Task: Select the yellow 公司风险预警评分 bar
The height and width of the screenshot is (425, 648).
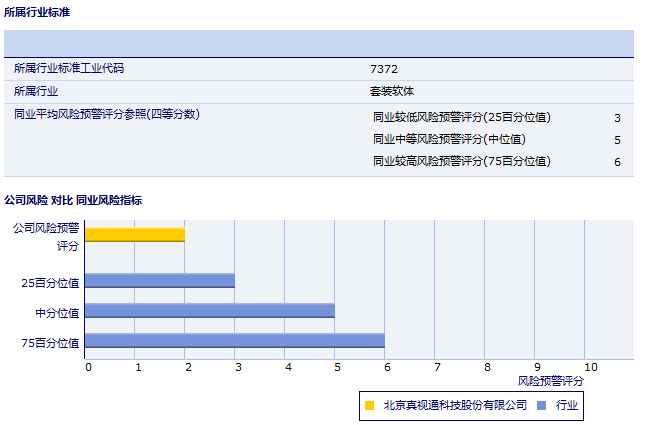Action: point(135,235)
